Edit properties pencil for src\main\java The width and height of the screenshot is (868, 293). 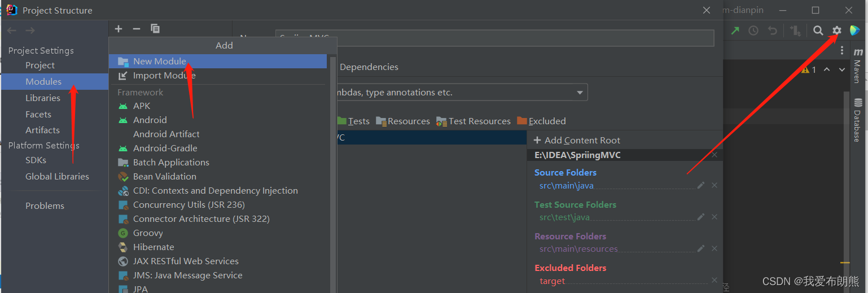701,185
